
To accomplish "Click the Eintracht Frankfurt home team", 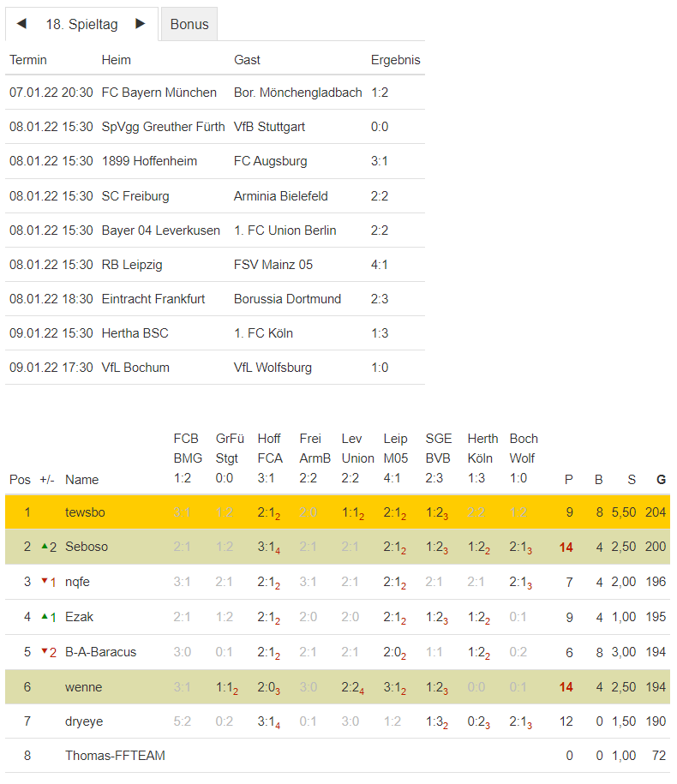I will (153, 299).
